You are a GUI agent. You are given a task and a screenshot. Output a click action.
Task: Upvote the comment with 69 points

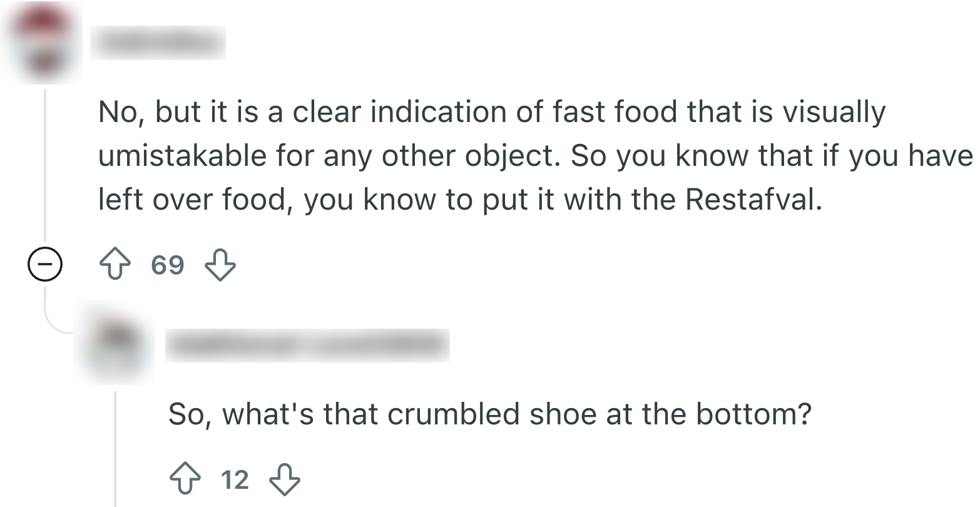[115, 265]
